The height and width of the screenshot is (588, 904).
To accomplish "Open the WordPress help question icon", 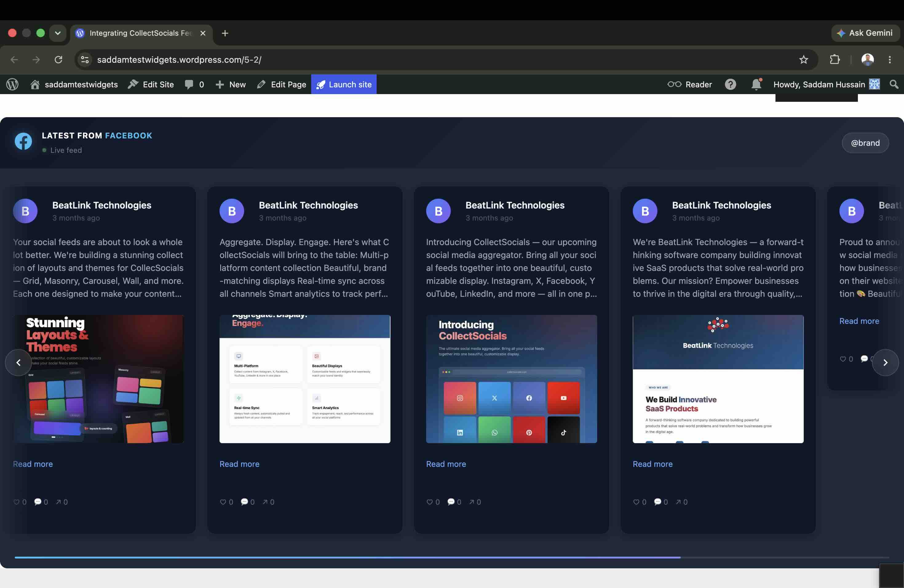I will tap(730, 84).
